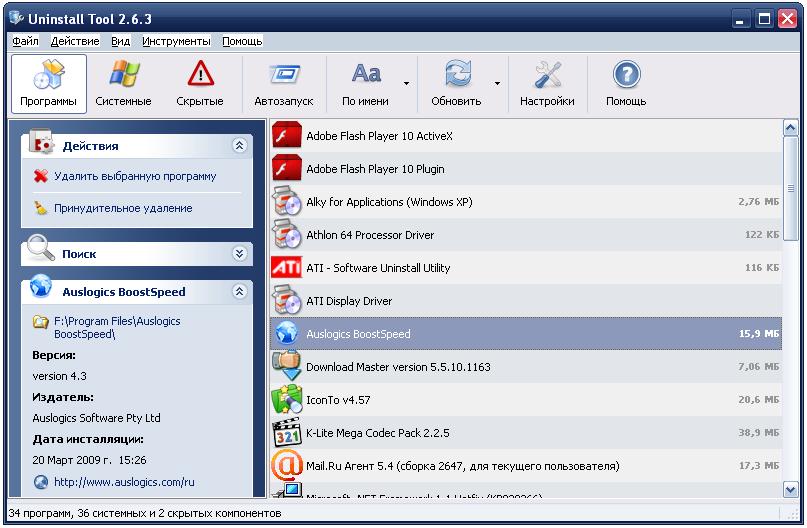Click the IconTo v4.57 icon
The image size is (807, 528).
[287, 399]
